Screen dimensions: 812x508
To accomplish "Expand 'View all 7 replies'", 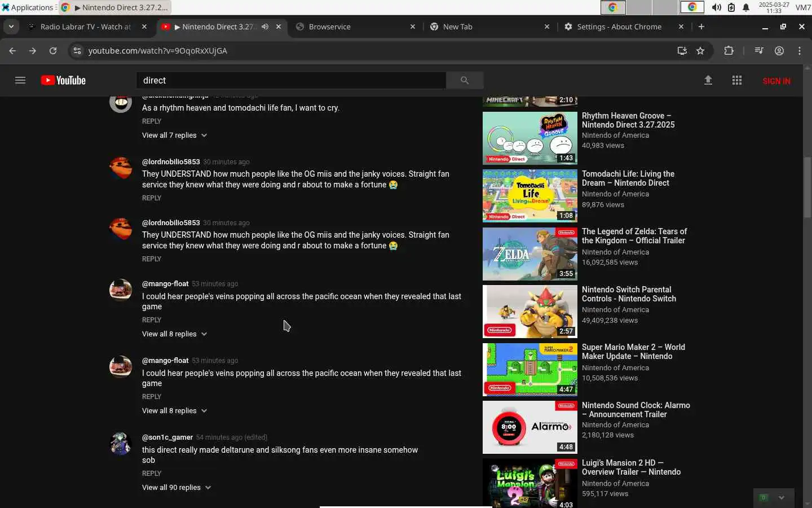I will pyautogui.click(x=174, y=135).
